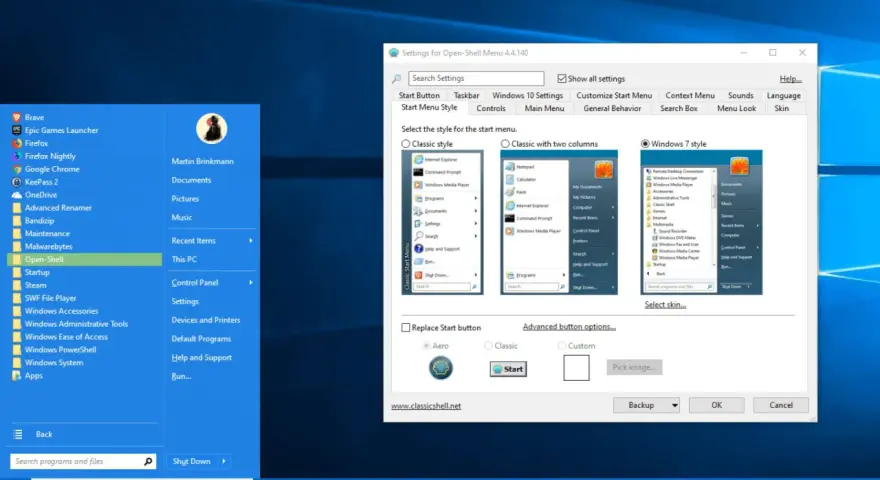Click the Classic style preview thumbnail
Viewport: 880px width, 480px height.
pyautogui.click(x=442, y=222)
